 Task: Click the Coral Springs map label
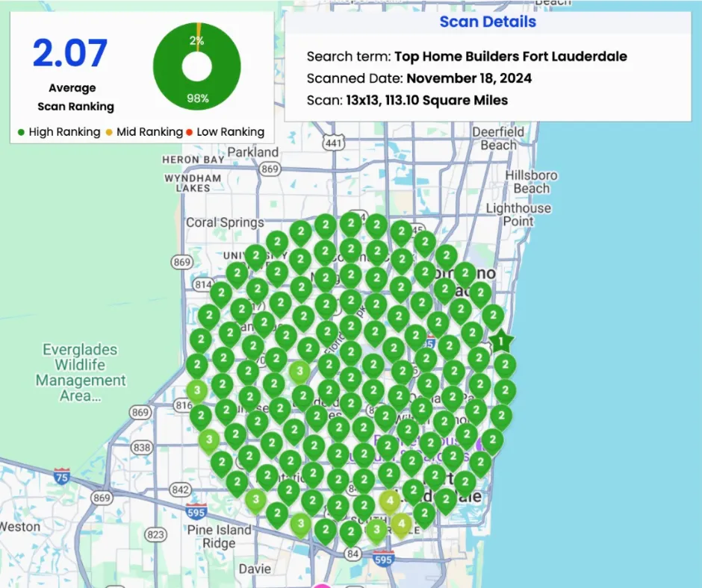pyautogui.click(x=225, y=222)
